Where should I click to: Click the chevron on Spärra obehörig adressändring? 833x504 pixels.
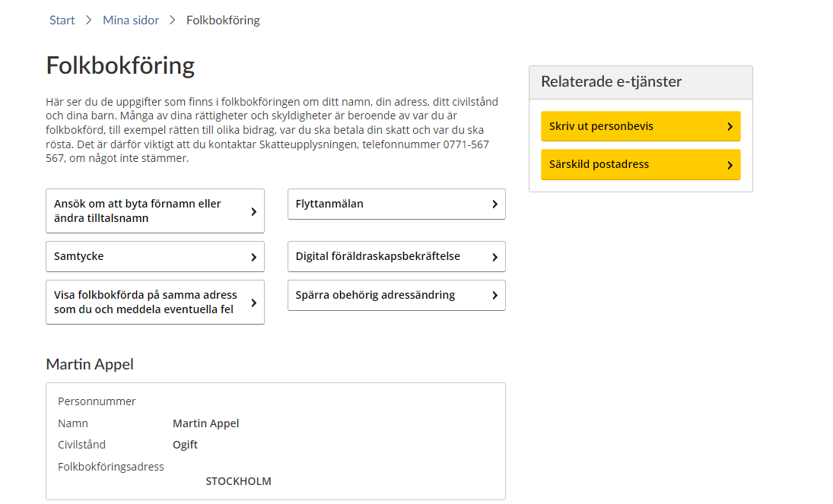tap(494, 295)
